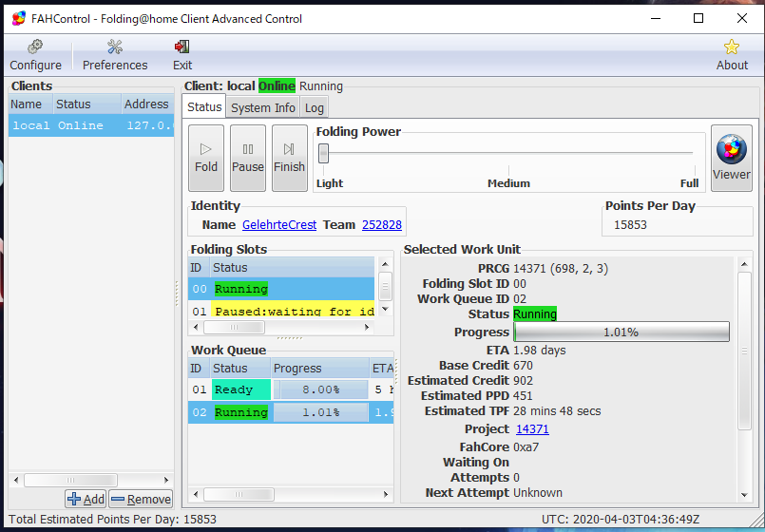Click the Work Queue ETA column header
The image size is (765, 532).
tap(382, 369)
